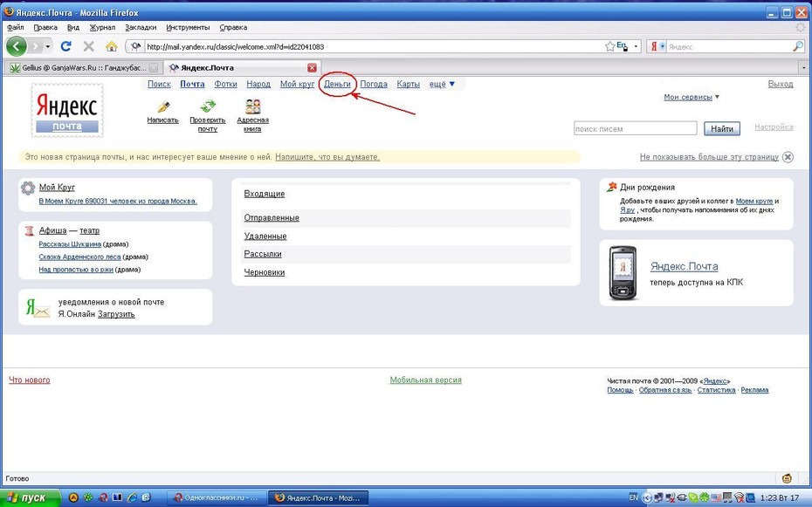
Task: Open the Вид menu
Action: [x=73, y=27]
